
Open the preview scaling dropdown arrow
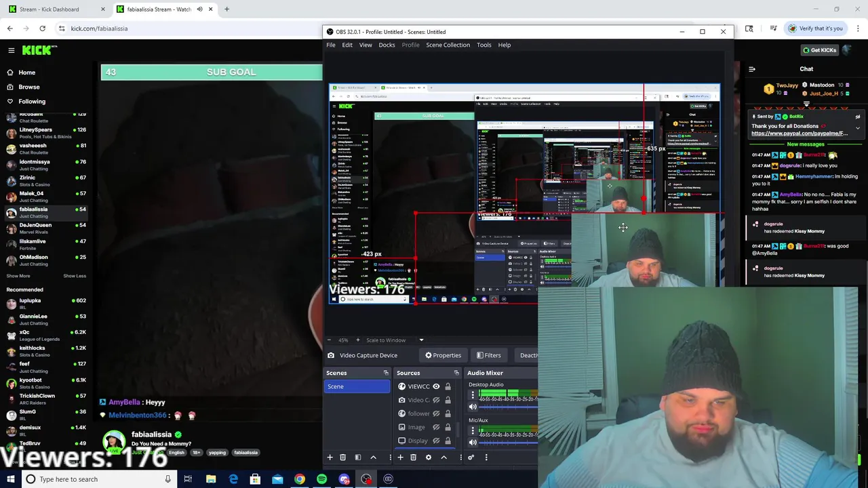[x=421, y=340]
